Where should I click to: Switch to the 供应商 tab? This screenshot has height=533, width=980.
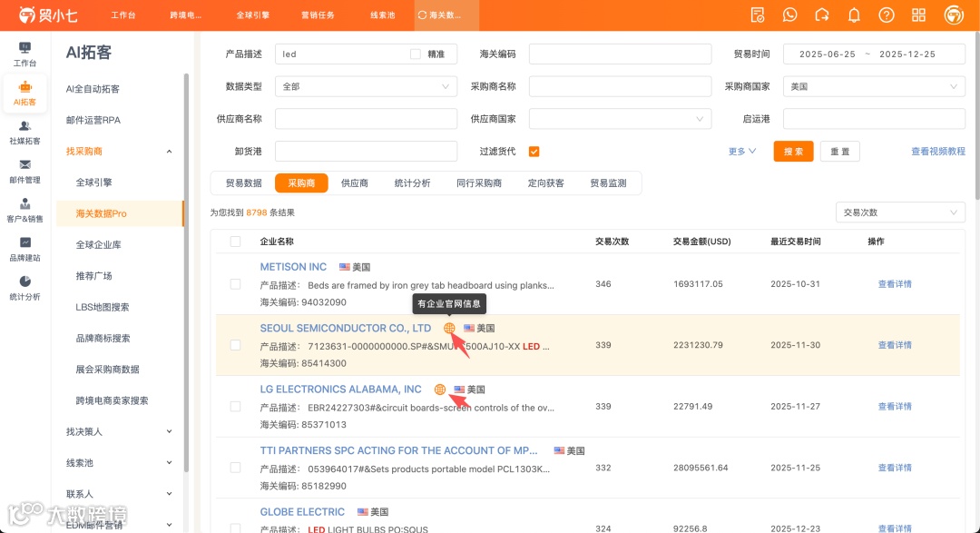[355, 183]
